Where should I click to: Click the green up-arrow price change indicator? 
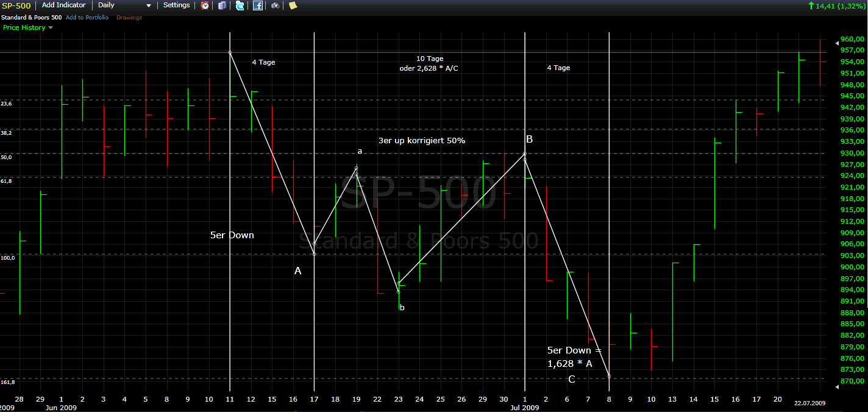(811, 5)
